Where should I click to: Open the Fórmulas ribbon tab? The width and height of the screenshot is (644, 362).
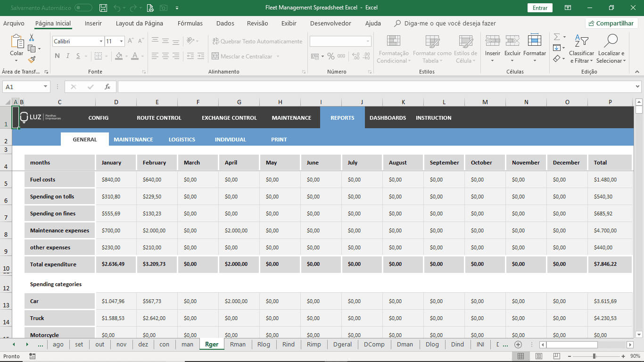tap(190, 24)
